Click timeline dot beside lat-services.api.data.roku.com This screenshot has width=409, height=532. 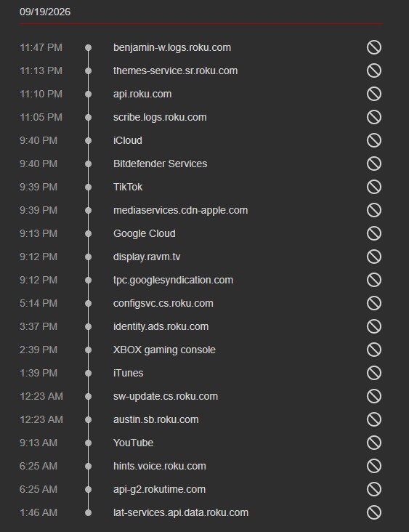tap(88, 512)
